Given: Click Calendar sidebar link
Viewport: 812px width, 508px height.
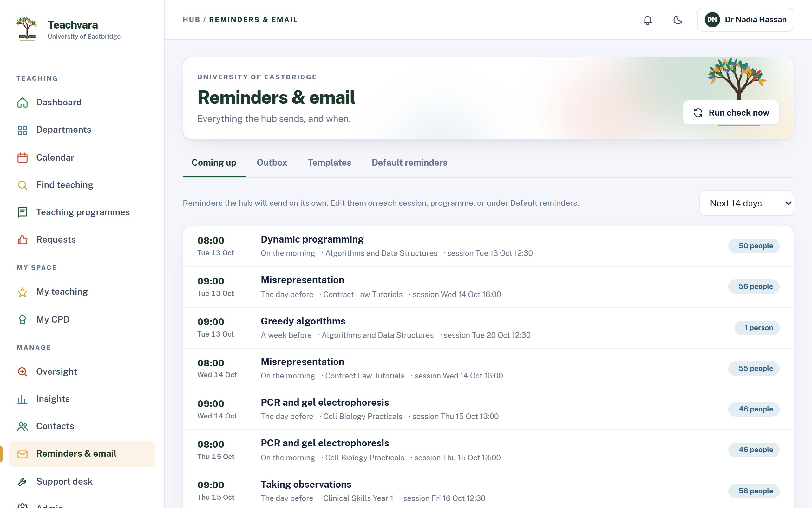Looking at the screenshot, I should (x=82, y=157).
